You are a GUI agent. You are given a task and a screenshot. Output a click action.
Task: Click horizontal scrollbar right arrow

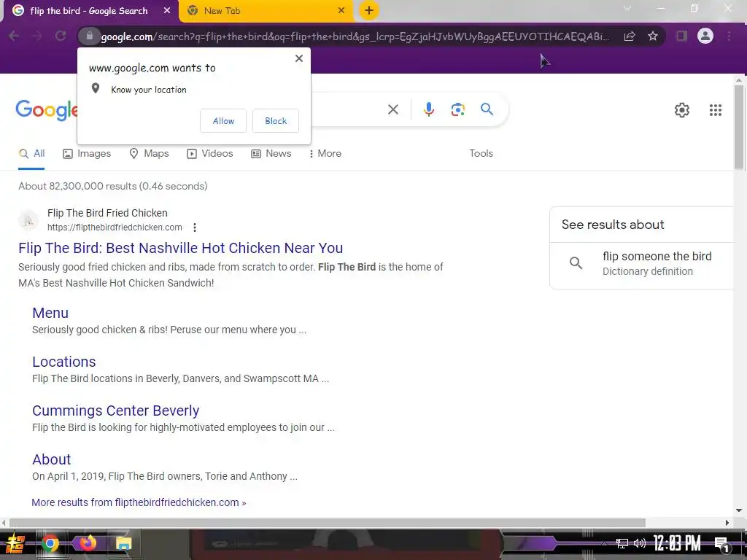[x=727, y=523]
